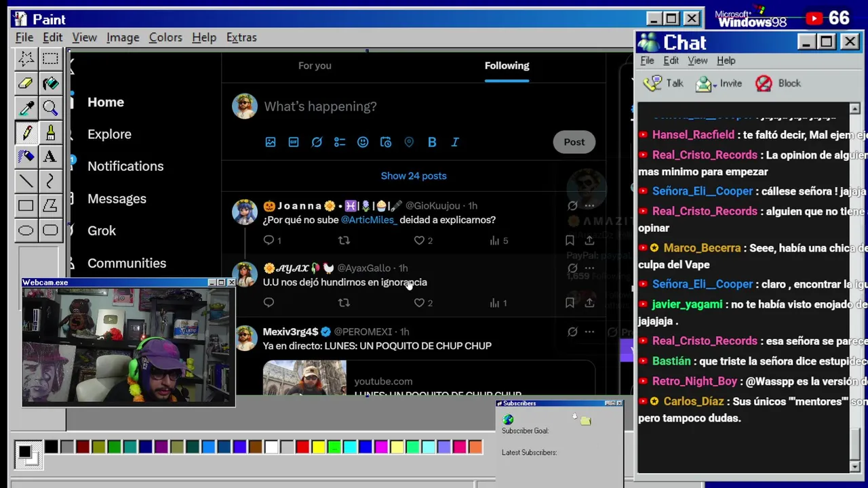
Task: Click Invite in the Chat toolbar
Action: coord(719,83)
